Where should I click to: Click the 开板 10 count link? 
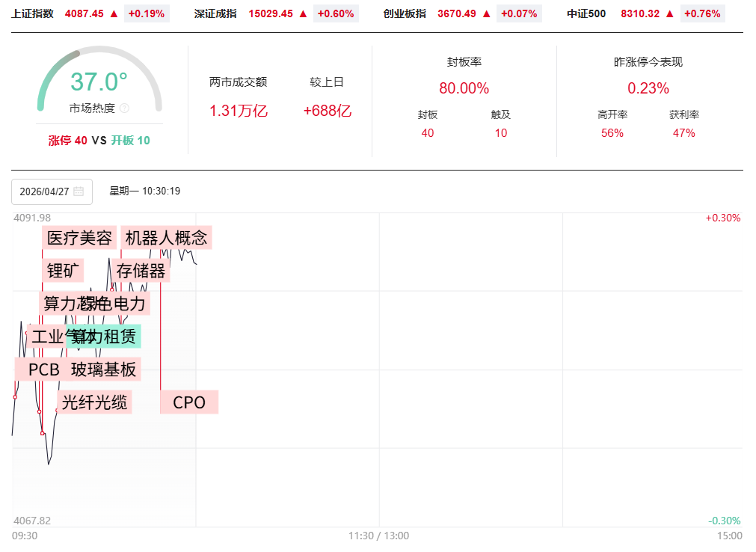click(x=131, y=141)
